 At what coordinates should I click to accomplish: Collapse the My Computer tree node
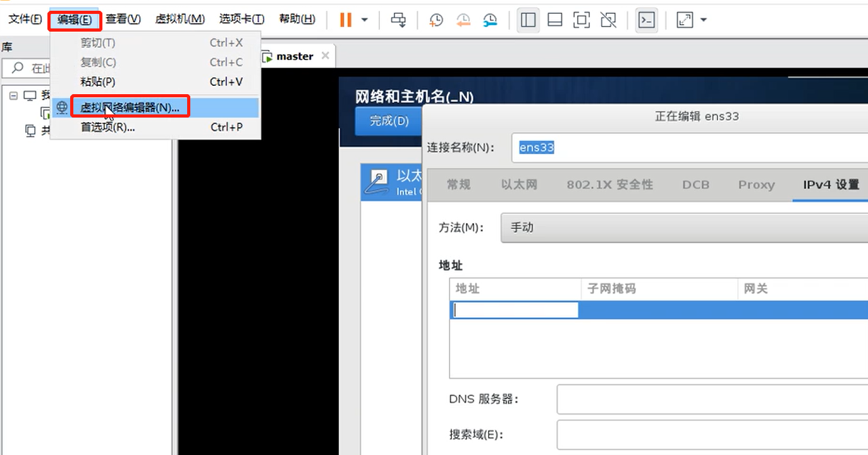[x=13, y=95]
